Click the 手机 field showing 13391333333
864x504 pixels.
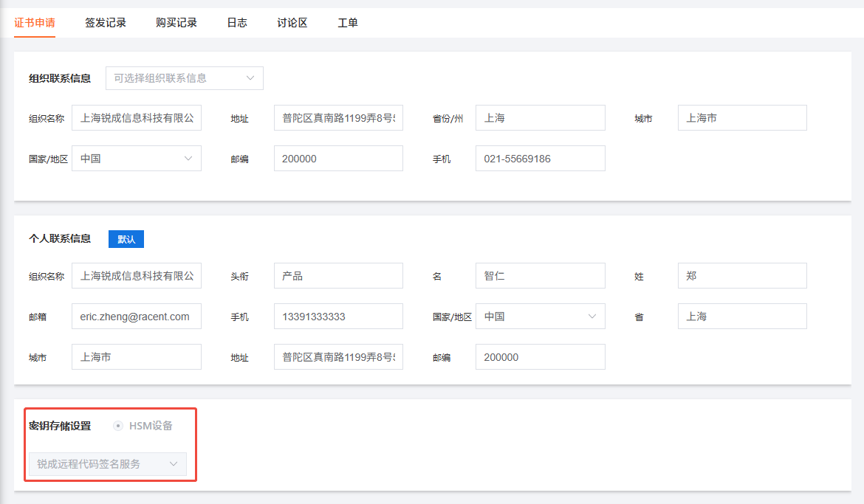coord(338,316)
